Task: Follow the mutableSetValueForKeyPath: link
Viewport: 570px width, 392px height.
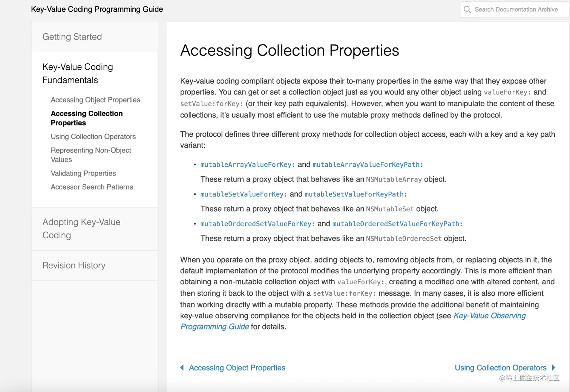Action: (x=356, y=194)
